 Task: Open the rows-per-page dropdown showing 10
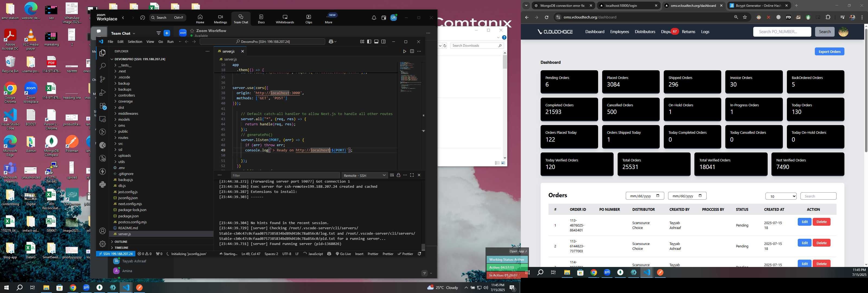(x=781, y=196)
